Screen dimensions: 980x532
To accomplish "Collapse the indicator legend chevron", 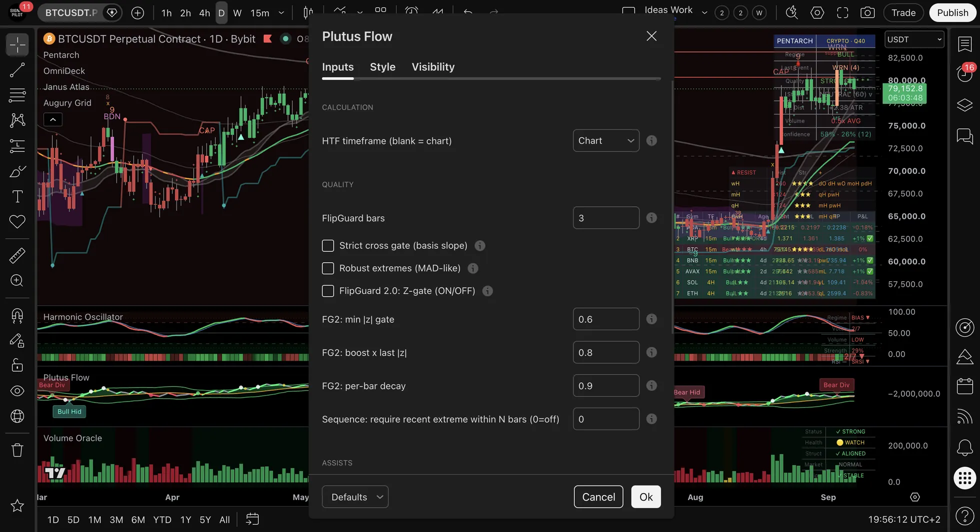I will [53, 119].
